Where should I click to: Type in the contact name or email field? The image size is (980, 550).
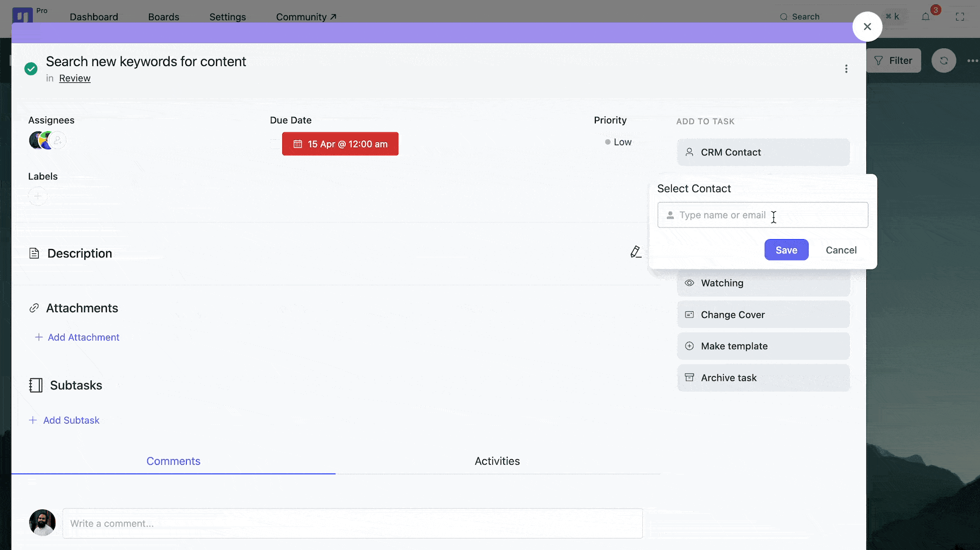coord(762,215)
